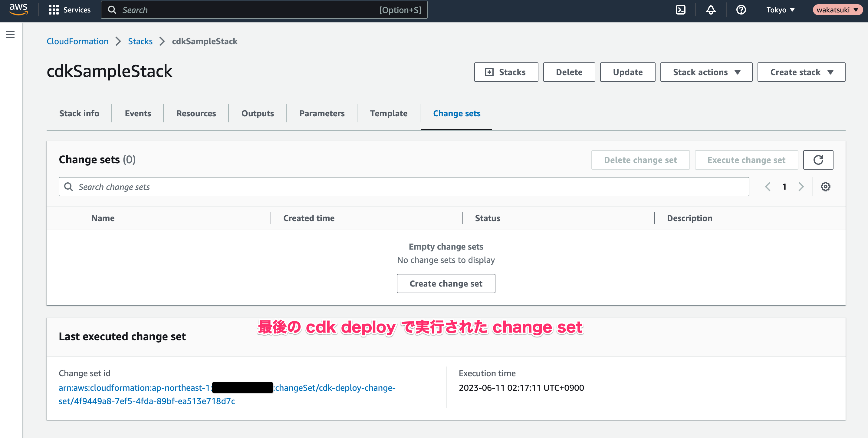The width and height of the screenshot is (868, 438).
Task: Click the Update button
Action: (x=627, y=72)
